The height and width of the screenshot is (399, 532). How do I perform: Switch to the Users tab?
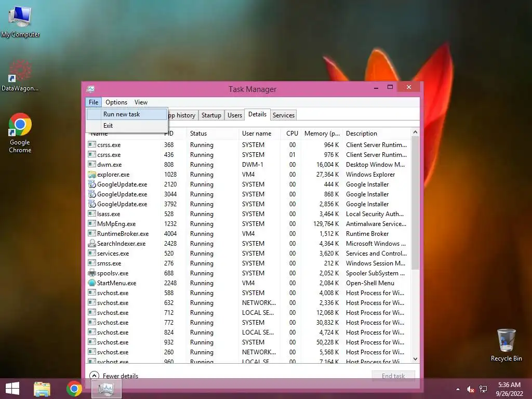click(235, 115)
